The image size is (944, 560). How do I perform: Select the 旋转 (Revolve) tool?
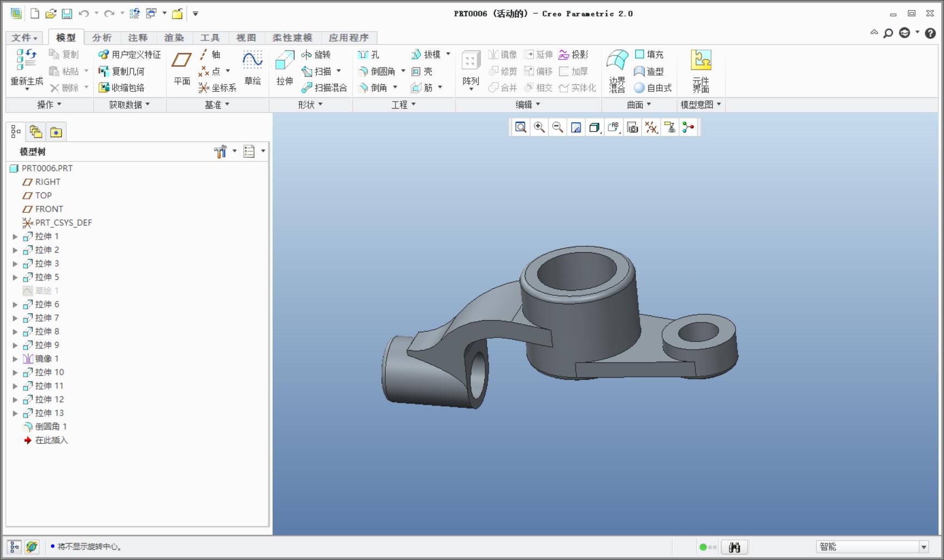point(316,54)
